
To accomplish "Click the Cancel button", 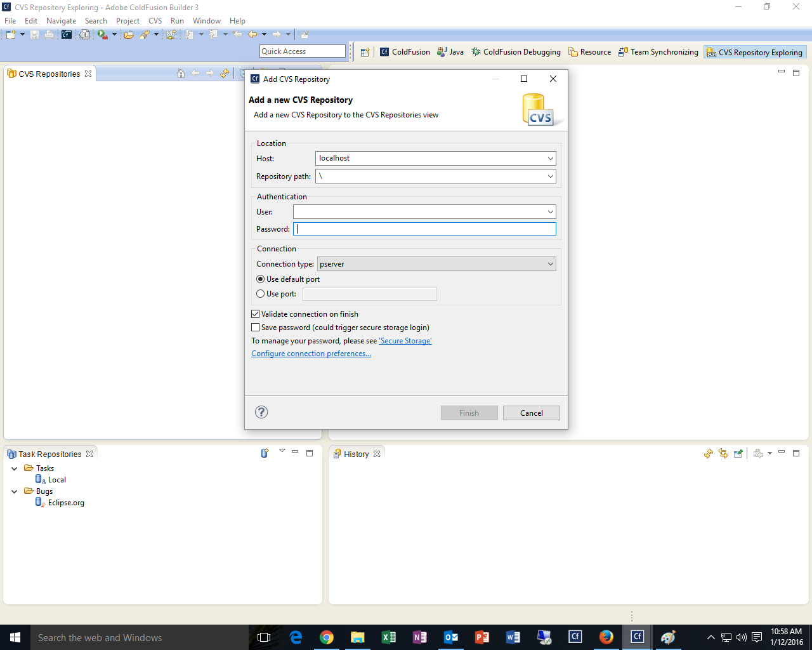I will point(532,413).
